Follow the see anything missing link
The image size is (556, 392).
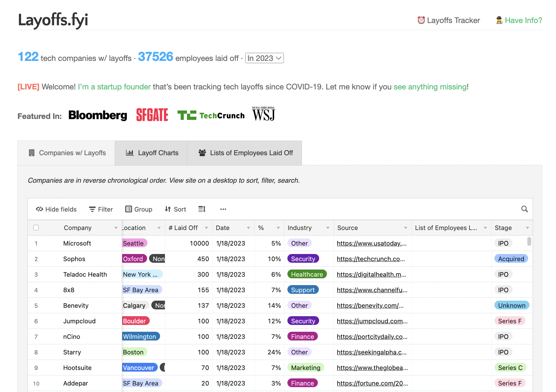430,87
